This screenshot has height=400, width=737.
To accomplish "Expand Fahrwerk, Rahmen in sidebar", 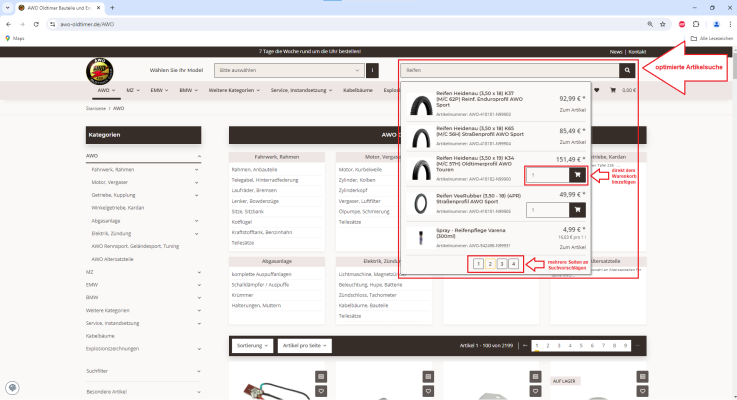I will [x=196, y=170].
